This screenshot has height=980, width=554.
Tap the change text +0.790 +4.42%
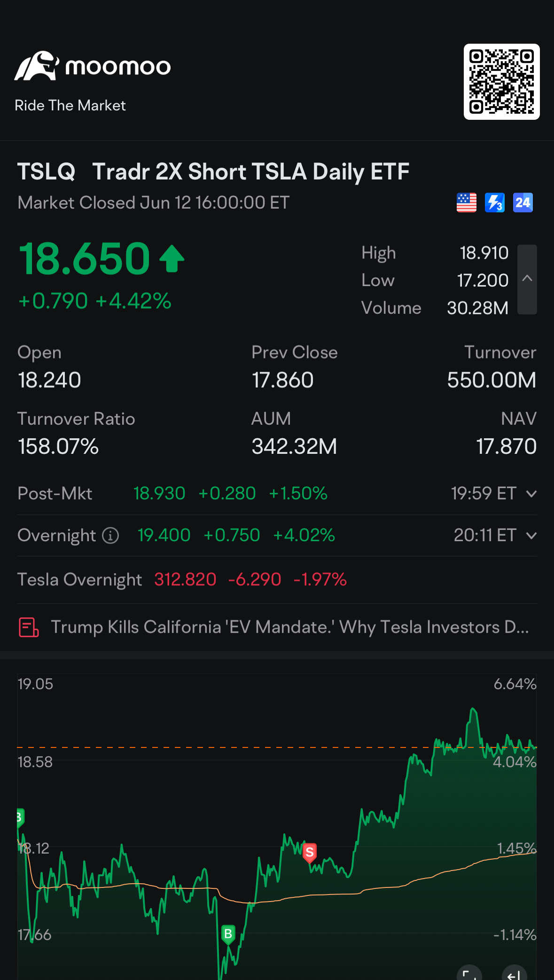[x=94, y=301]
